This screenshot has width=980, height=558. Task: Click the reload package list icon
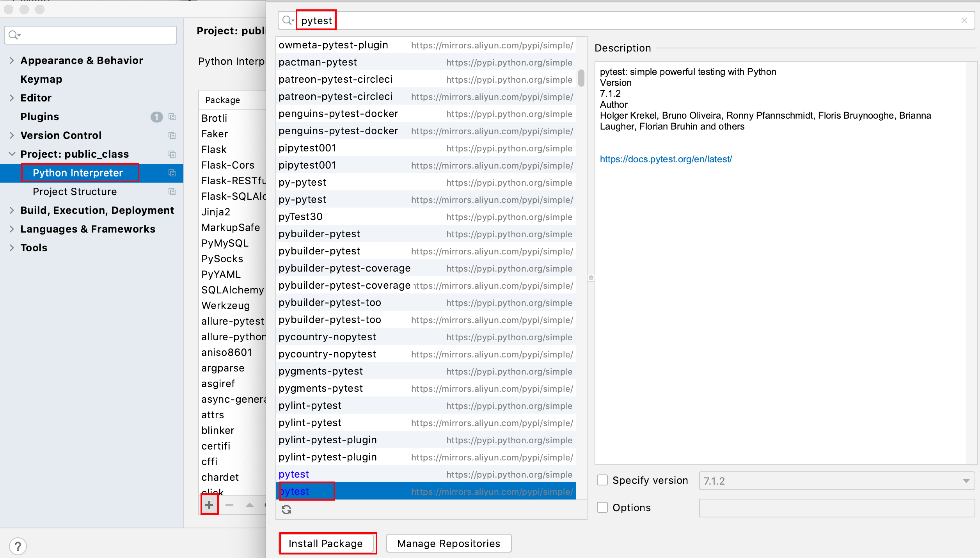pyautogui.click(x=286, y=510)
